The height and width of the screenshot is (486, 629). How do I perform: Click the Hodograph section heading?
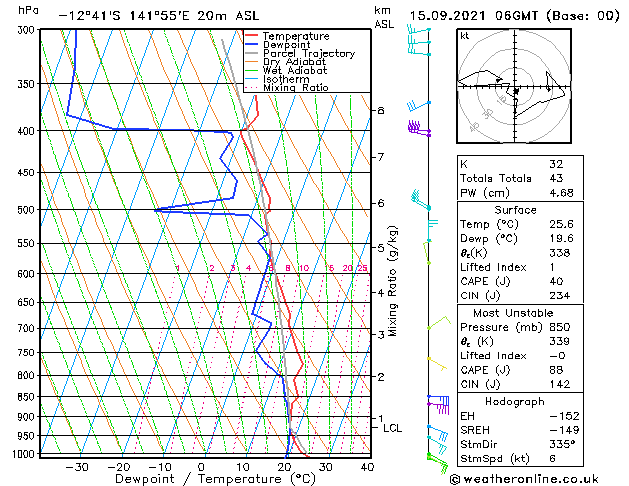[x=515, y=402]
